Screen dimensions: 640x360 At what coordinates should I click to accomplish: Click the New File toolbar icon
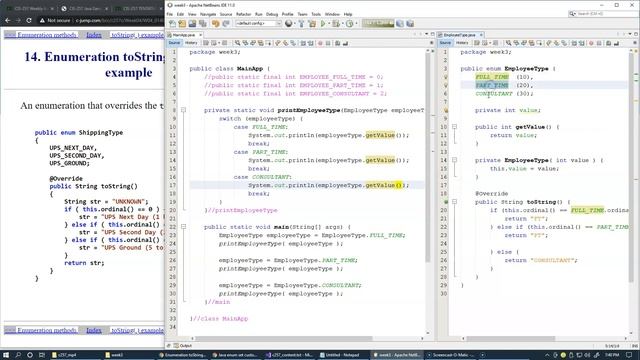[172, 24]
